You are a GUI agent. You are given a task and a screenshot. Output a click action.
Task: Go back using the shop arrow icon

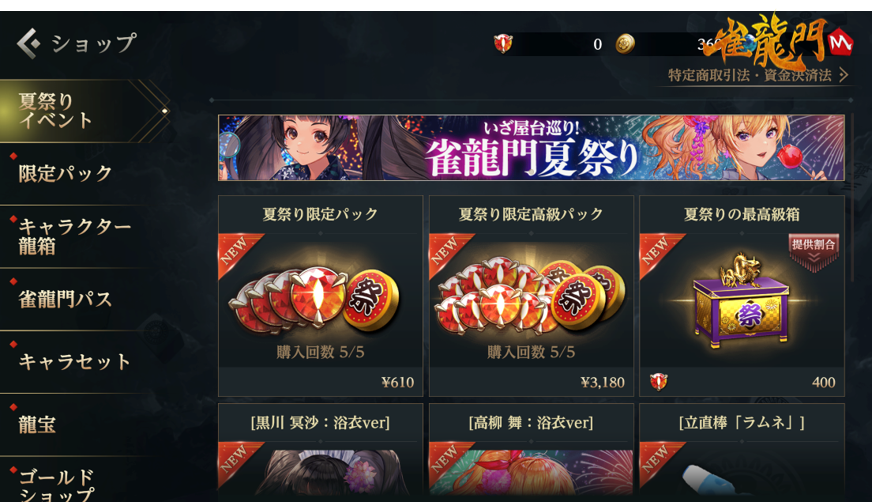tap(28, 43)
